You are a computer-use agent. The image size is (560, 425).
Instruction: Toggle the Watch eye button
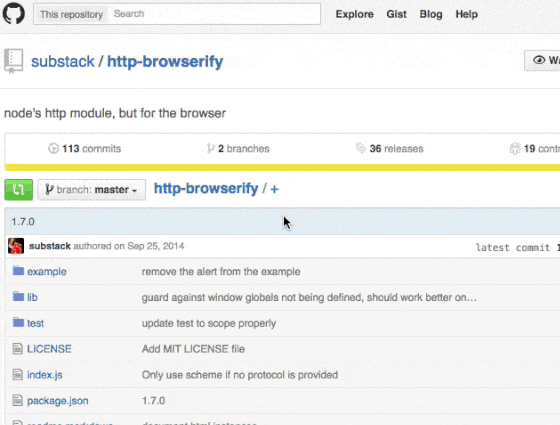click(542, 60)
